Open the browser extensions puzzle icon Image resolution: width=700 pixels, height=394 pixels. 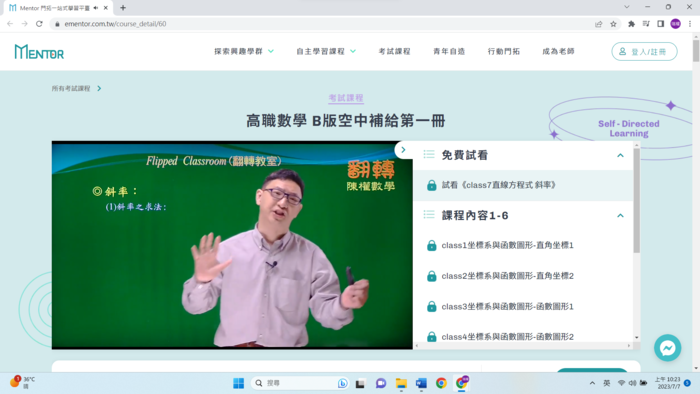631,24
